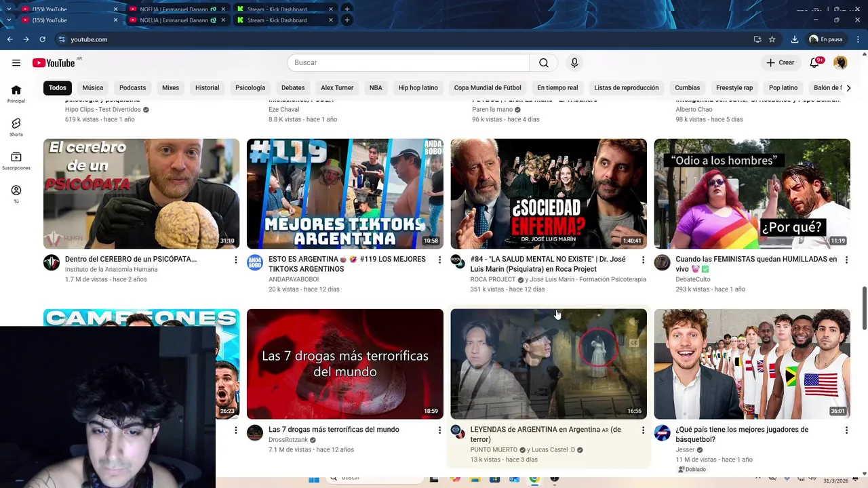The width and height of the screenshot is (868, 488).
Task: Open more options for 7 drogas más terroríficas video
Action: 439,430
